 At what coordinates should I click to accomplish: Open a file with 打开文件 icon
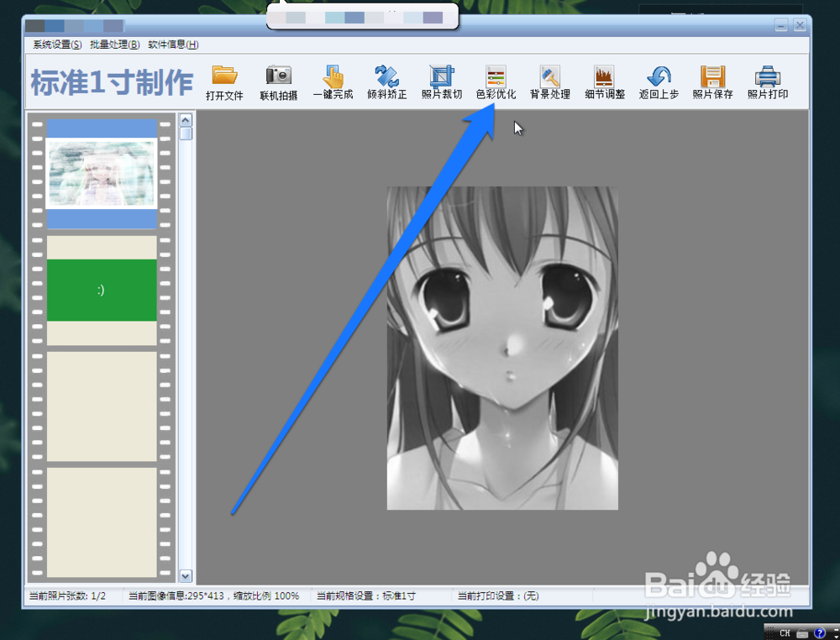pos(224,82)
